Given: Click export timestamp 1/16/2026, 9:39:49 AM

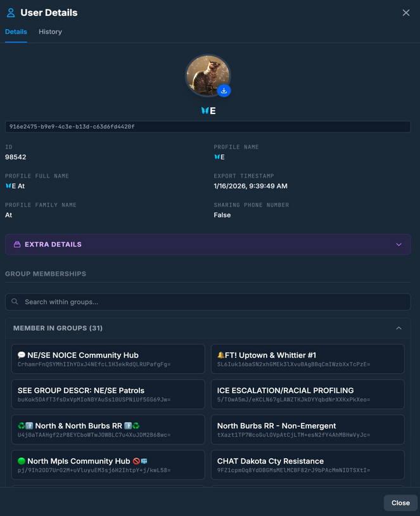Looking at the screenshot, I should click(251, 186).
